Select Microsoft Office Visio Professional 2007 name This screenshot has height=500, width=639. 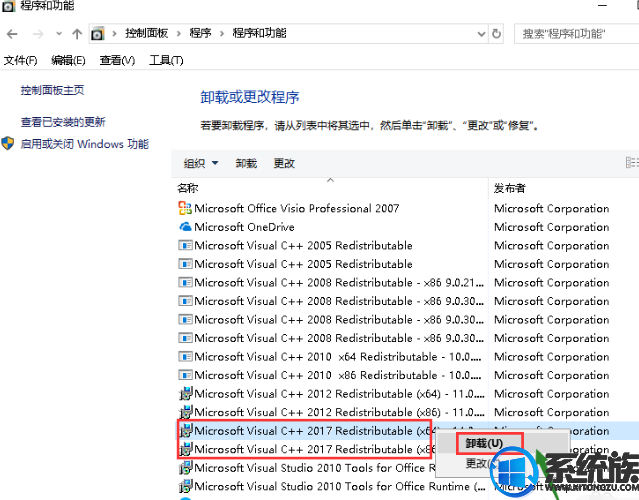pyautogui.click(x=297, y=208)
